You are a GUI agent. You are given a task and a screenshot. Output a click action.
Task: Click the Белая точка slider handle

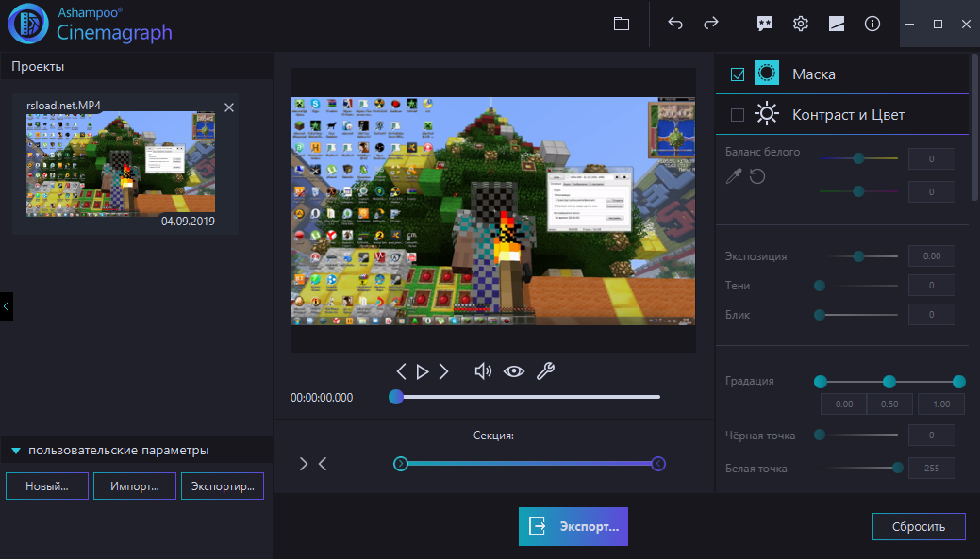898,468
